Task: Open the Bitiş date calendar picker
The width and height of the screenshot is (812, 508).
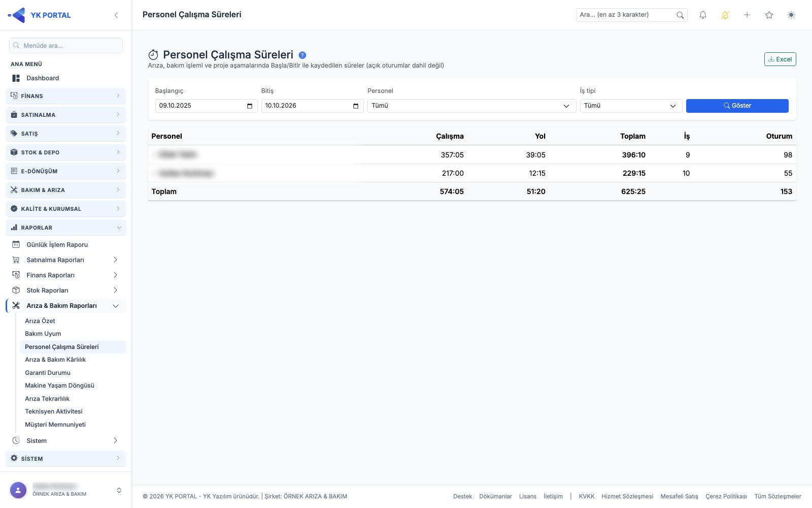Action: click(x=356, y=106)
